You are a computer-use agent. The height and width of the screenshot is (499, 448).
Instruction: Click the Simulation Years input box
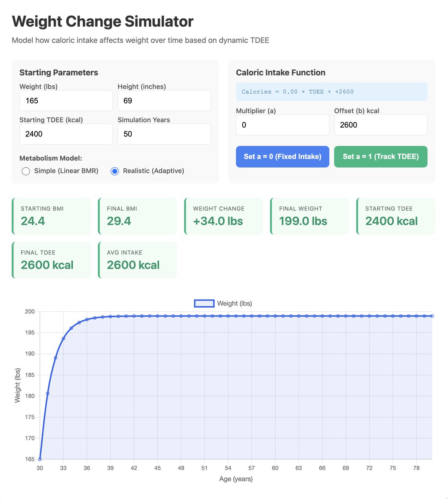pyautogui.click(x=164, y=134)
